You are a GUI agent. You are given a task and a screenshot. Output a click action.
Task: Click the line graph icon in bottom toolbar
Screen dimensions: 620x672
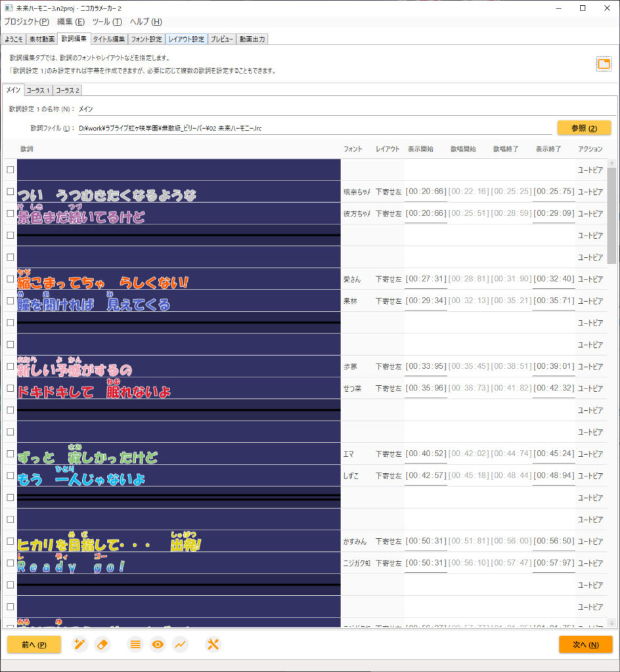point(181,644)
